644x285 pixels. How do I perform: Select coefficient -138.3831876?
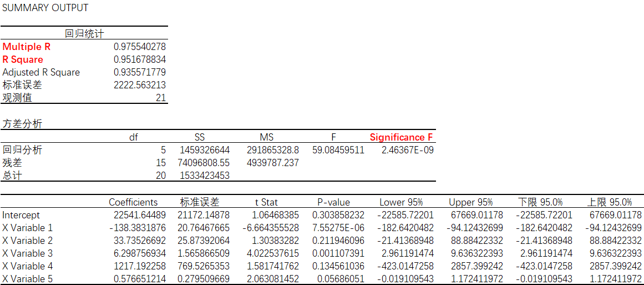138,227
